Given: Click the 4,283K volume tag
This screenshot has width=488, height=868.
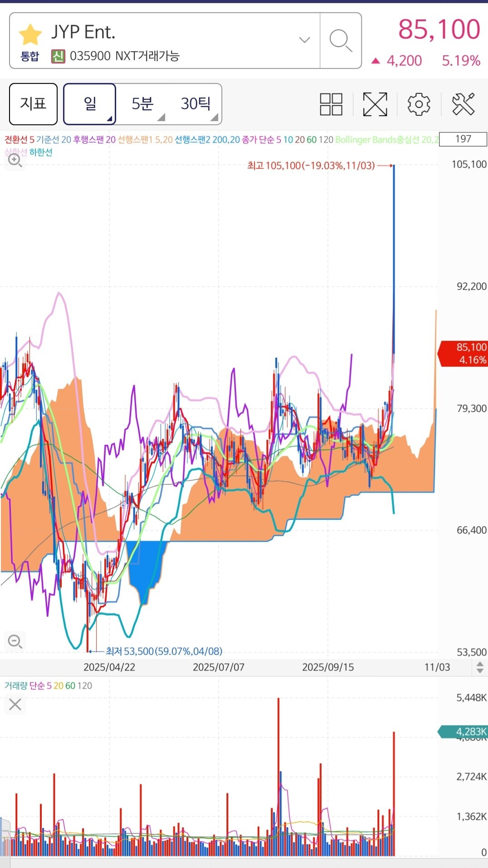Looking at the screenshot, I should tap(463, 732).
